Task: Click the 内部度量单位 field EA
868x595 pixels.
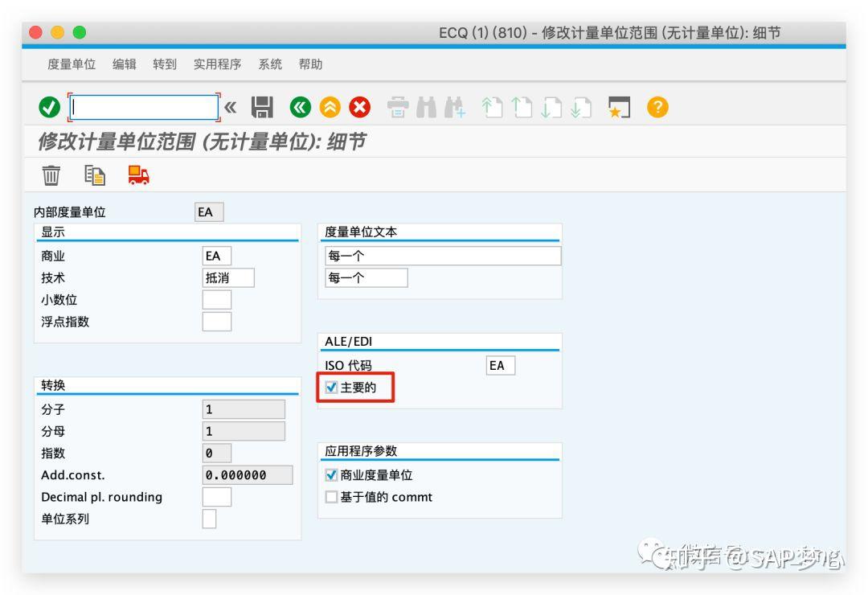Action: click(209, 212)
